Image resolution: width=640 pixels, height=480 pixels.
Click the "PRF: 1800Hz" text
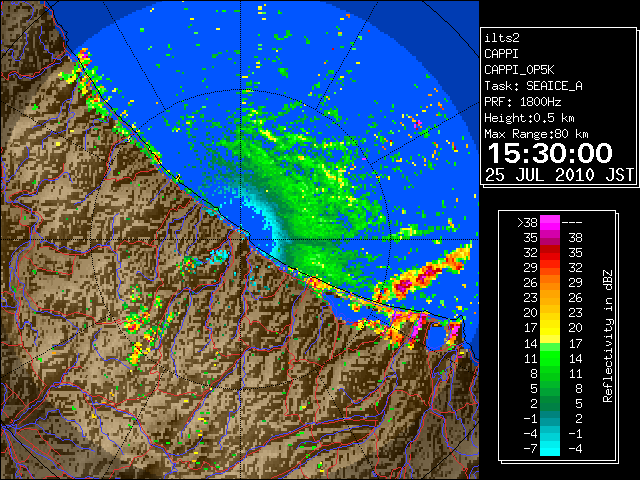[x=523, y=102]
